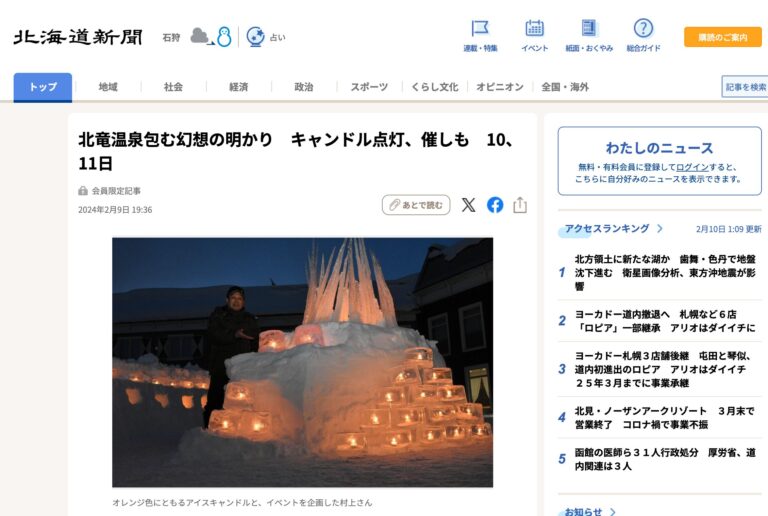Screen dimensions: 768x516
Task: Click the orange 購読のご案内 button
Action: 722,37
